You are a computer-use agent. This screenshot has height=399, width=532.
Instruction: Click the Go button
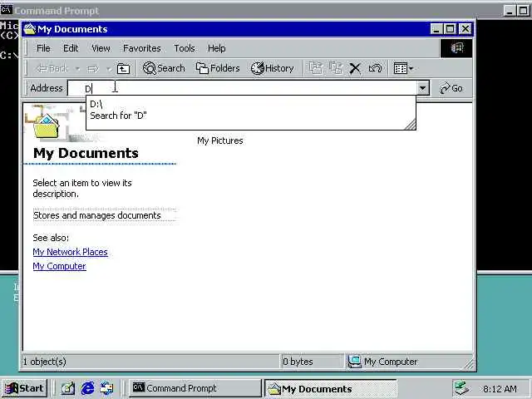pyautogui.click(x=451, y=88)
